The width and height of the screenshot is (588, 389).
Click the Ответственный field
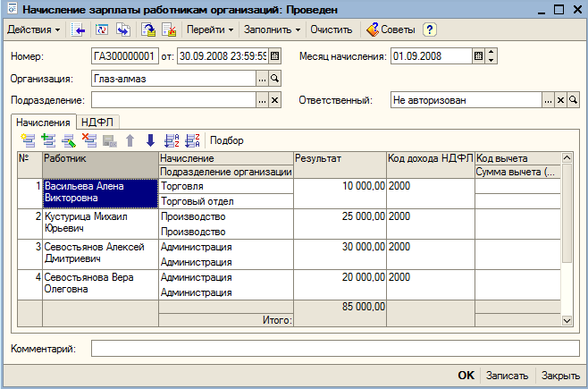[466, 100]
